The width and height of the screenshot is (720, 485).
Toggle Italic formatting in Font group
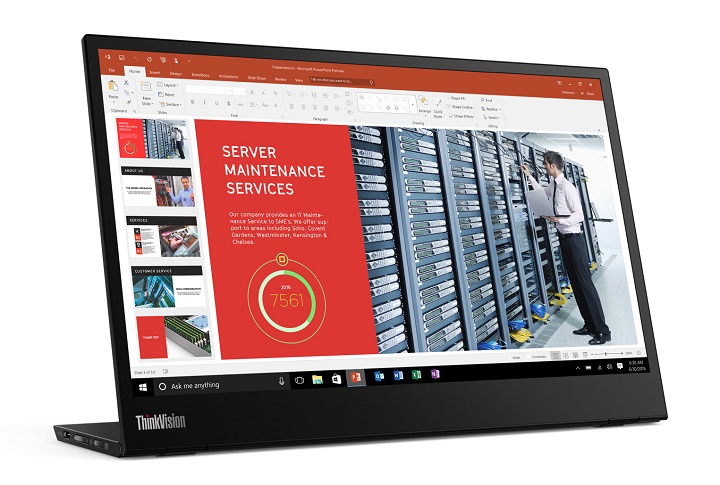(x=204, y=102)
